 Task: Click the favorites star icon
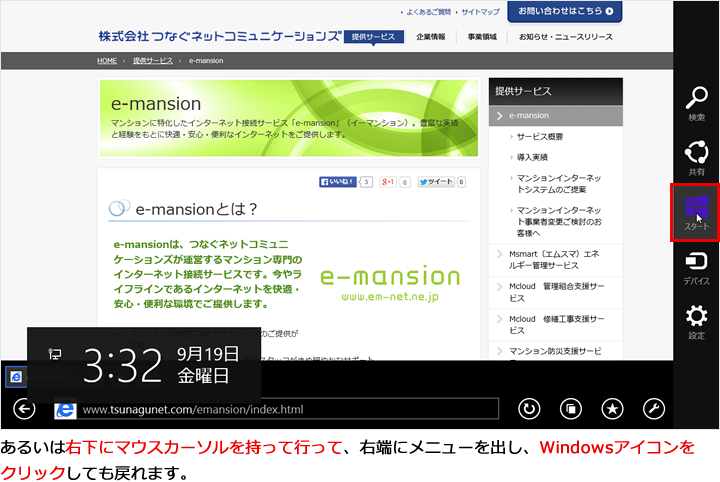[613, 409]
